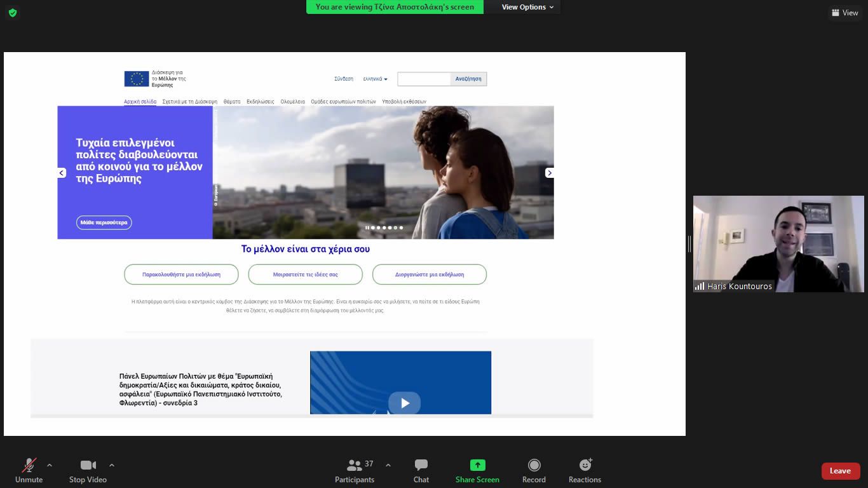Pause the carousel slideshow
Image resolution: width=868 pixels, height=488 pixels.
tap(367, 227)
